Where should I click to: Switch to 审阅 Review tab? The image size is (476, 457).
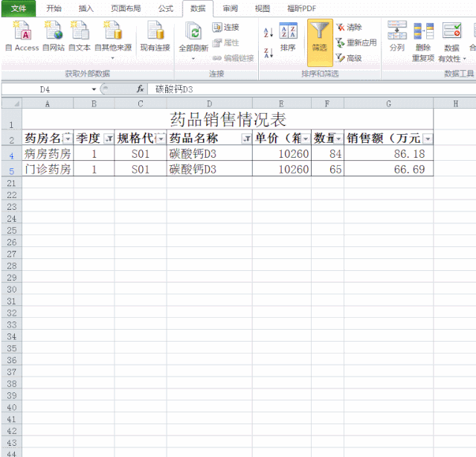tap(230, 8)
